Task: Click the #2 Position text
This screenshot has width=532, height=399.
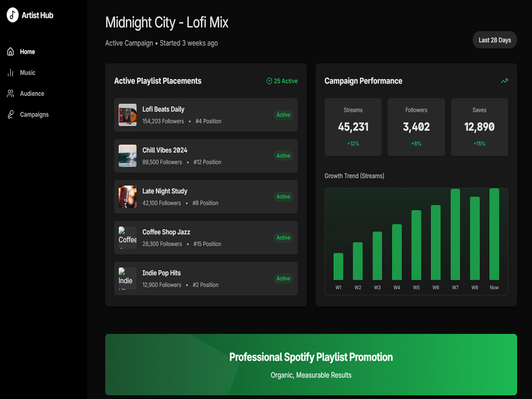Action: pos(205,285)
